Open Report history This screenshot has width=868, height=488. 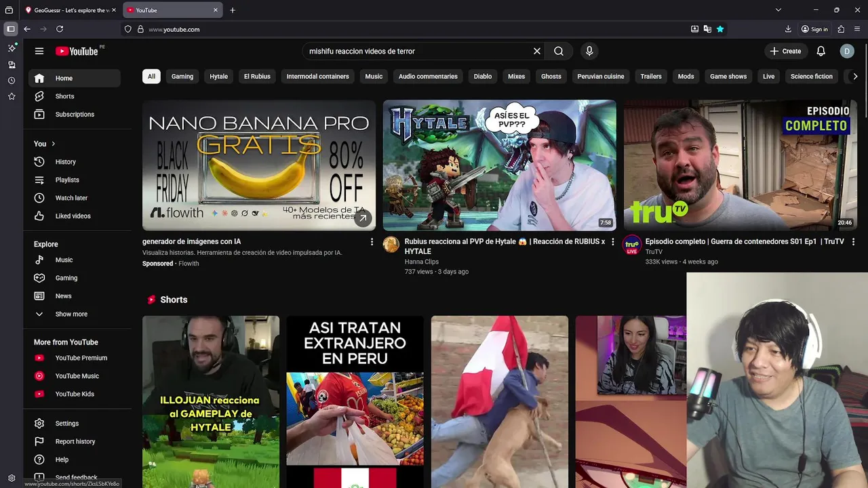tap(75, 442)
